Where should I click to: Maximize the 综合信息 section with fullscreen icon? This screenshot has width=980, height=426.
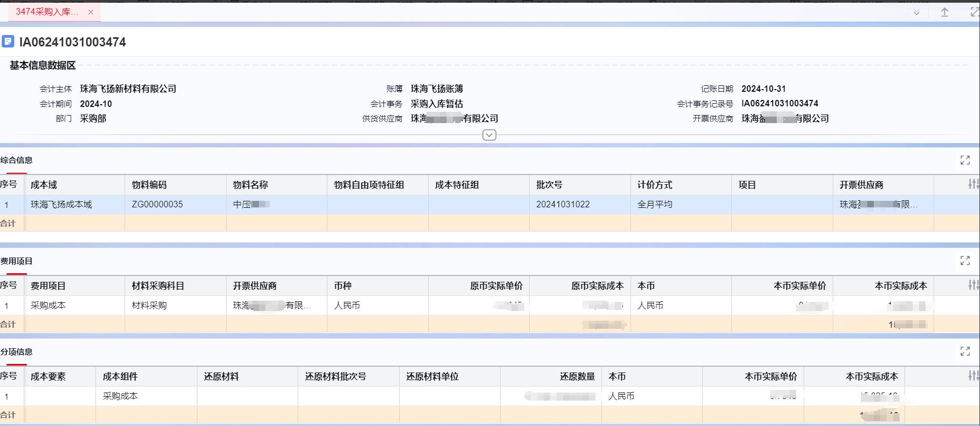pos(965,160)
